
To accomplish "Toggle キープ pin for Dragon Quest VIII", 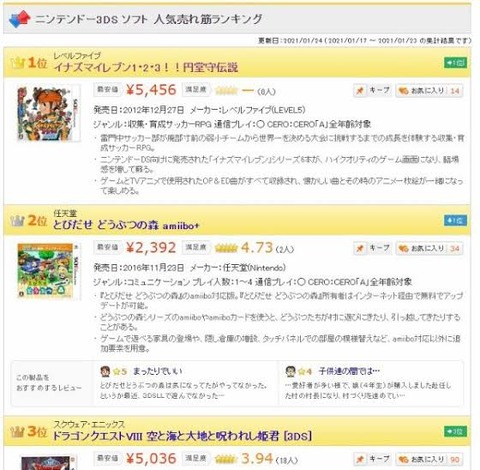I will click(373, 459).
